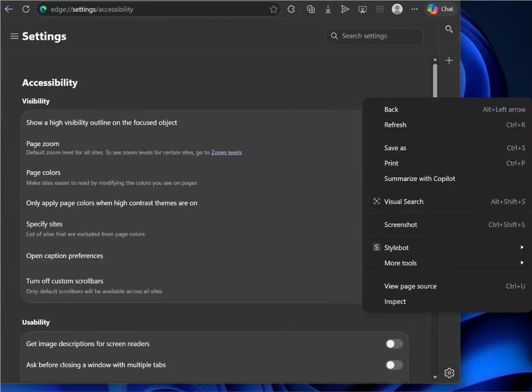Image resolution: width=532 pixels, height=392 pixels.
Task: Open the Zoom levels link
Action: pyautogui.click(x=226, y=152)
